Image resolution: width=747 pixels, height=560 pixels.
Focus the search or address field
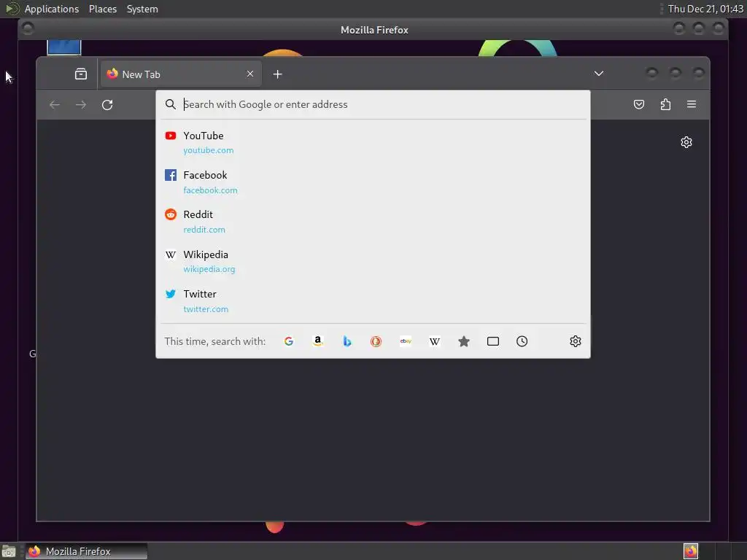coord(373,104)
